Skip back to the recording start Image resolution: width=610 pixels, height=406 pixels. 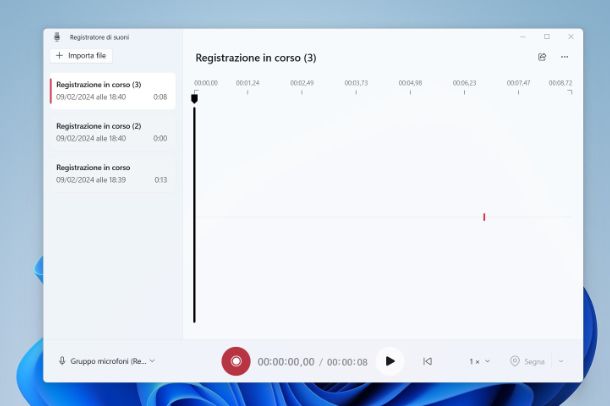coord(428,361)
